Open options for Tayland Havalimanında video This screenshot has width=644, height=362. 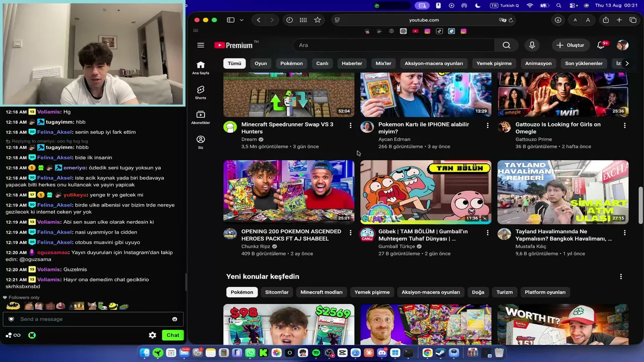(625, 233)
